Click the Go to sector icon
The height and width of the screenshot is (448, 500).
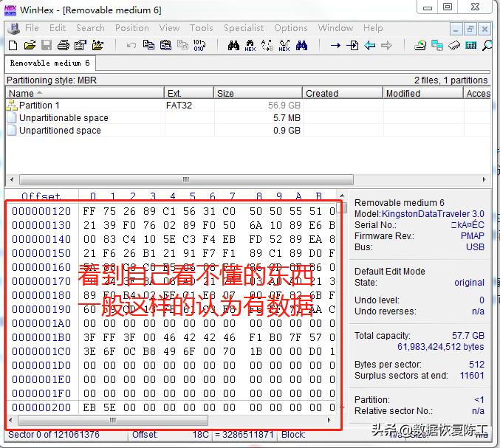(x=352, y=45)
